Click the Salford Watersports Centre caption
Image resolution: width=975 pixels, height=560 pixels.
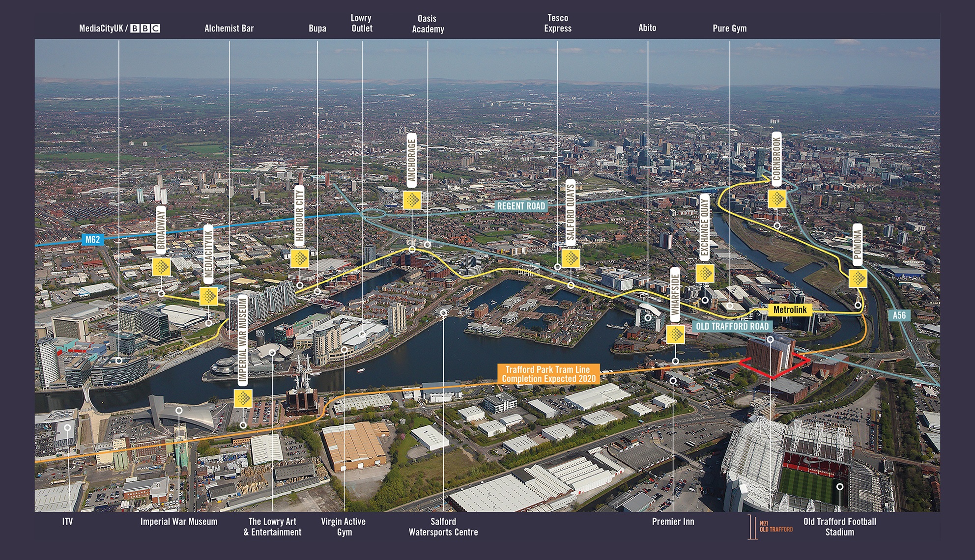[x=443, y=527]
